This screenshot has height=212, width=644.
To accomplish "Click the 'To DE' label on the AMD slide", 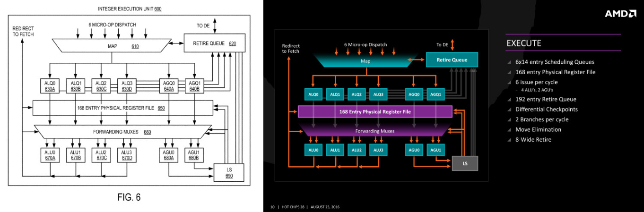I will point(442,44).
